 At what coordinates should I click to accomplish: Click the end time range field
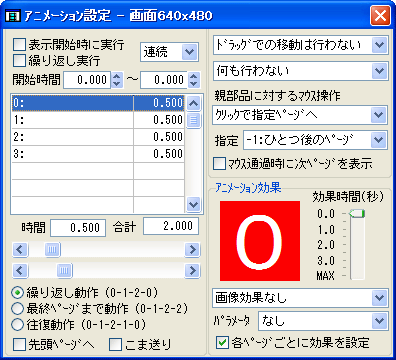coord(164,80)
